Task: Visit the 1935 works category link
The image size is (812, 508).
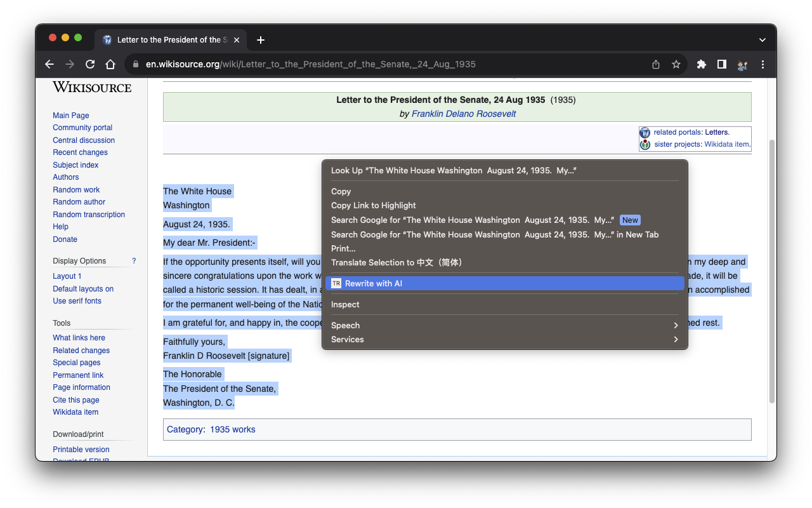Action: [x=232, y=429]
